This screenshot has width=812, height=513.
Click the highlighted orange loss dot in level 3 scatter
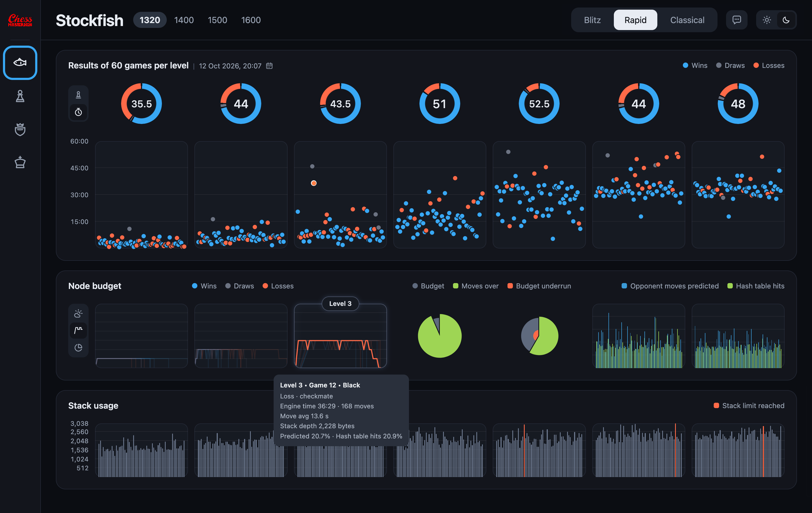314,183
